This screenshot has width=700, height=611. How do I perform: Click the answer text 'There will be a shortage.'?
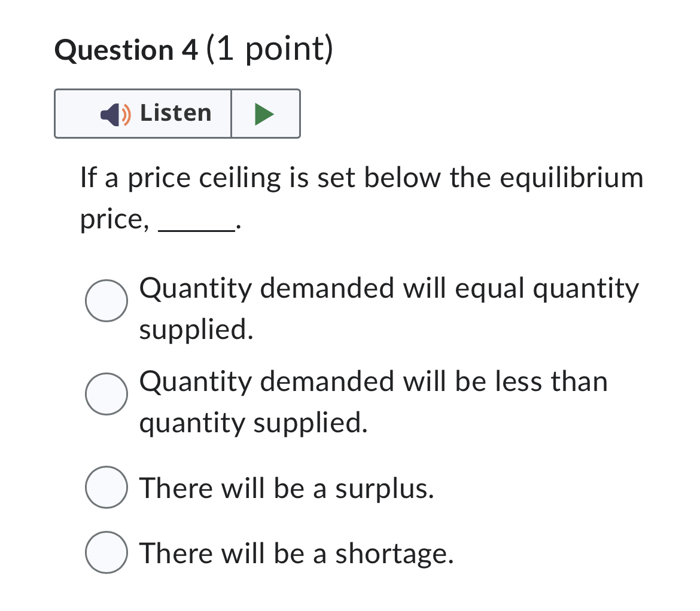(296, 553)
